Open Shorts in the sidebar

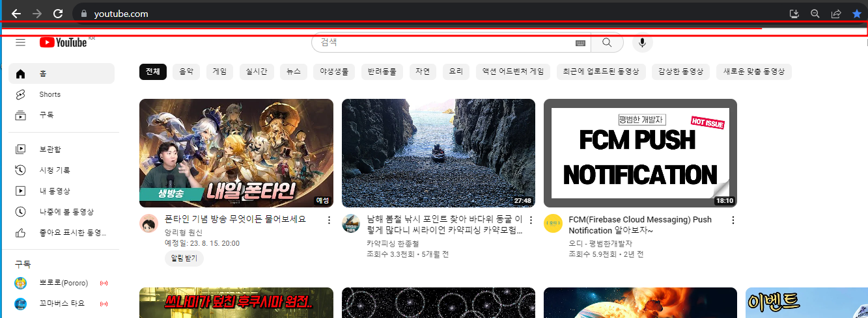coord(61,94)
